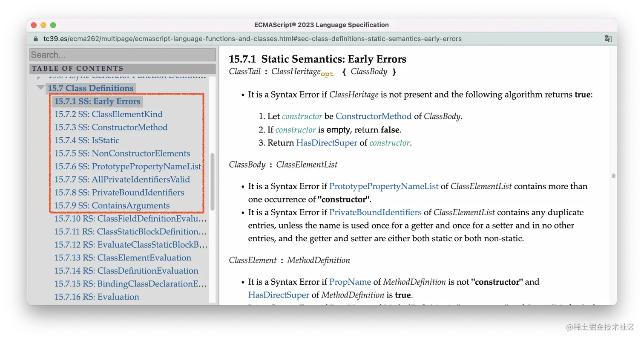The width and height of the screenshot is (644, 341).
Task: Go to 15.7.3 SS: ConstructorMethod
Action: [111, 127]
